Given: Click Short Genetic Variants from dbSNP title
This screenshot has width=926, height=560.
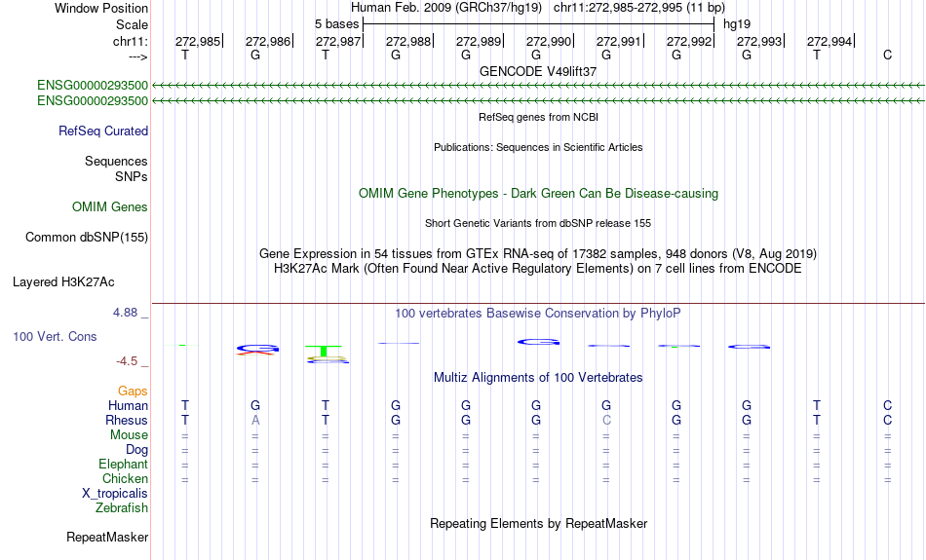Looking at the screenshot, I should (x=538, y=223).
